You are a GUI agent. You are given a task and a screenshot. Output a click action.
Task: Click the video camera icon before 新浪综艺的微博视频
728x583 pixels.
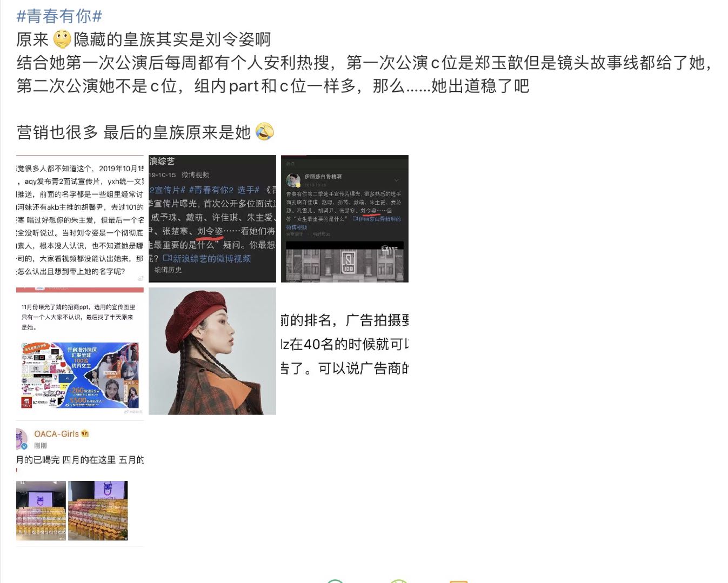[x=168, y=259]
